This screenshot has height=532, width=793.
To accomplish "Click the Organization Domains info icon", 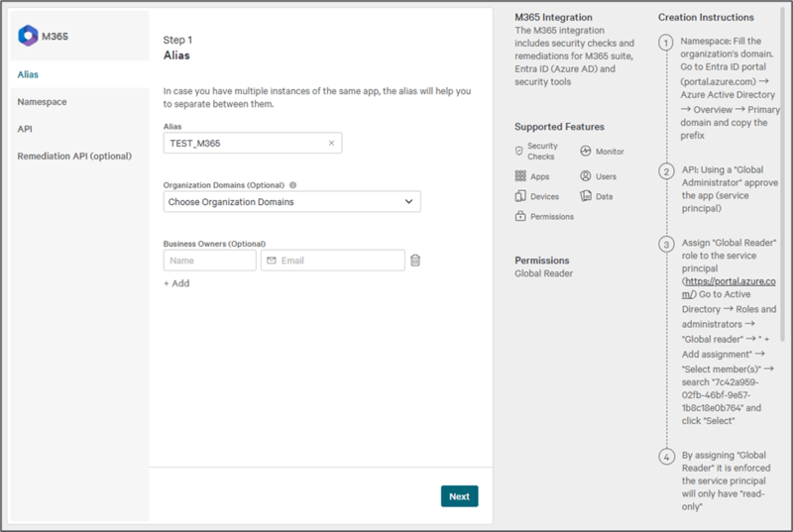I will click(292, 185).
